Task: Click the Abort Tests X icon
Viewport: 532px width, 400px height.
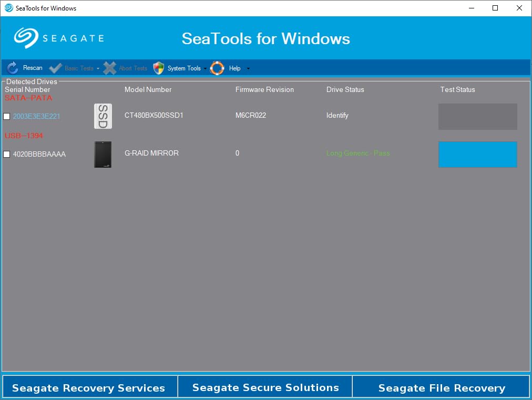Action: pyautogui.click(x=109, y=68)
